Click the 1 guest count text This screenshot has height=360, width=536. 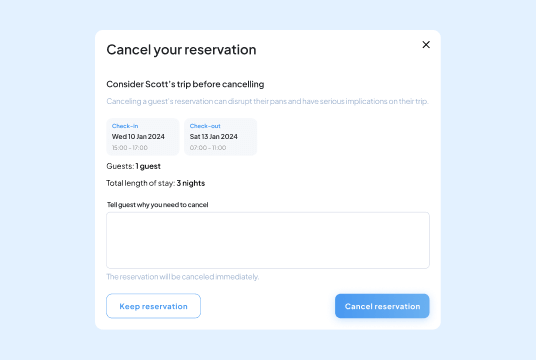(148, 166)
